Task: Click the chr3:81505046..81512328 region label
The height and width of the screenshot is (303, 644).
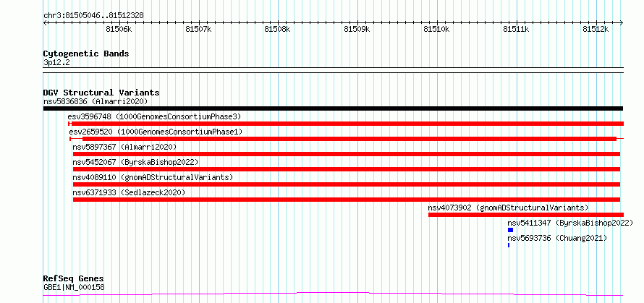Action: click(93, 16)
